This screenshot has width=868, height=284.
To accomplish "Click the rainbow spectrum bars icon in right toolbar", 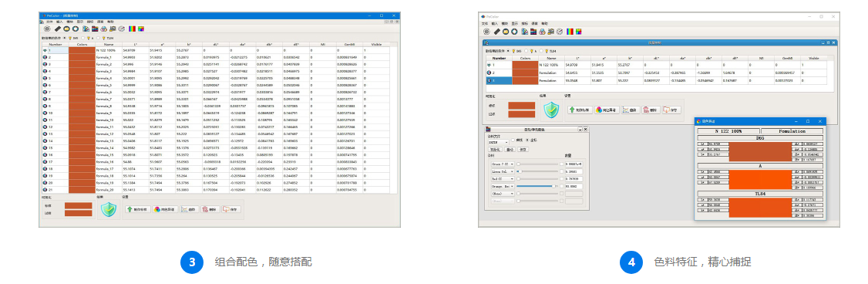I will coord(570,32).
